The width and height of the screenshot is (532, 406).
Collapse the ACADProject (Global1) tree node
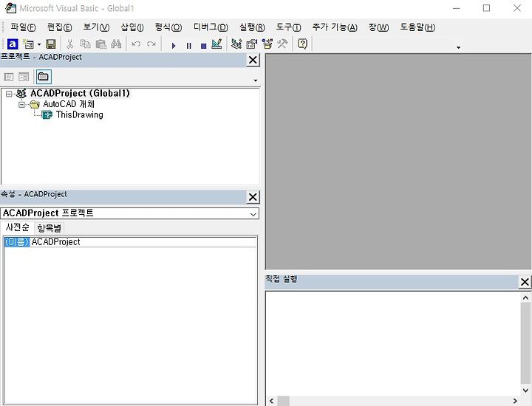tap(9, 94)
